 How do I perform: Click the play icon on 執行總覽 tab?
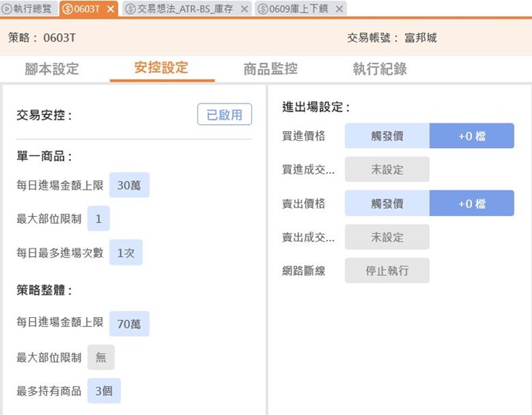(7, 8)
